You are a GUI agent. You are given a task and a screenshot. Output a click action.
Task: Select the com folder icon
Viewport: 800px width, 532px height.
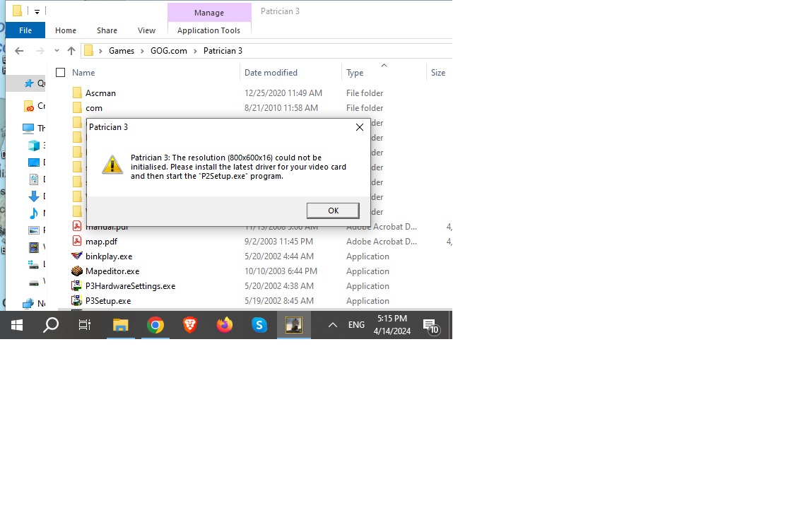click(77, 107)
